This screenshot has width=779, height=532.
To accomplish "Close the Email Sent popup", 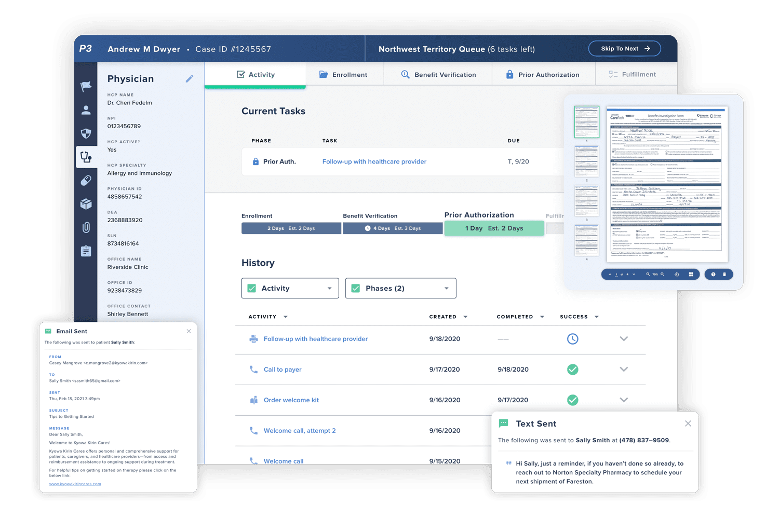I will pyautogui.click(x=189, y=331).
